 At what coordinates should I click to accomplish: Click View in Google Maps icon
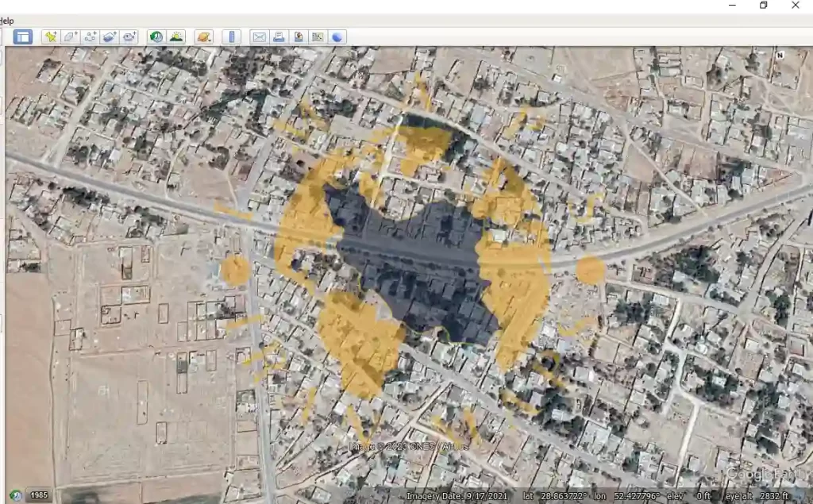[x=318, y=37]
